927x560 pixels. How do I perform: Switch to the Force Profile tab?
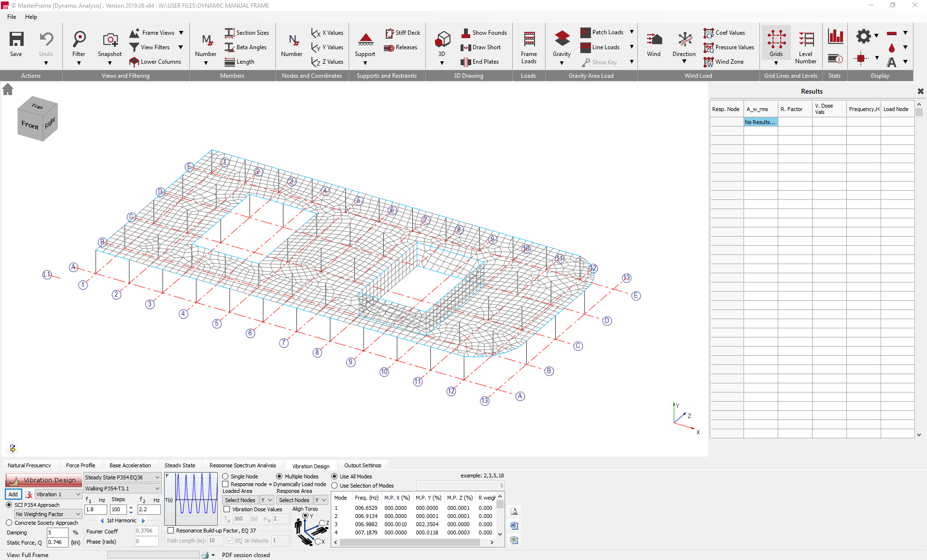(81, 465)
